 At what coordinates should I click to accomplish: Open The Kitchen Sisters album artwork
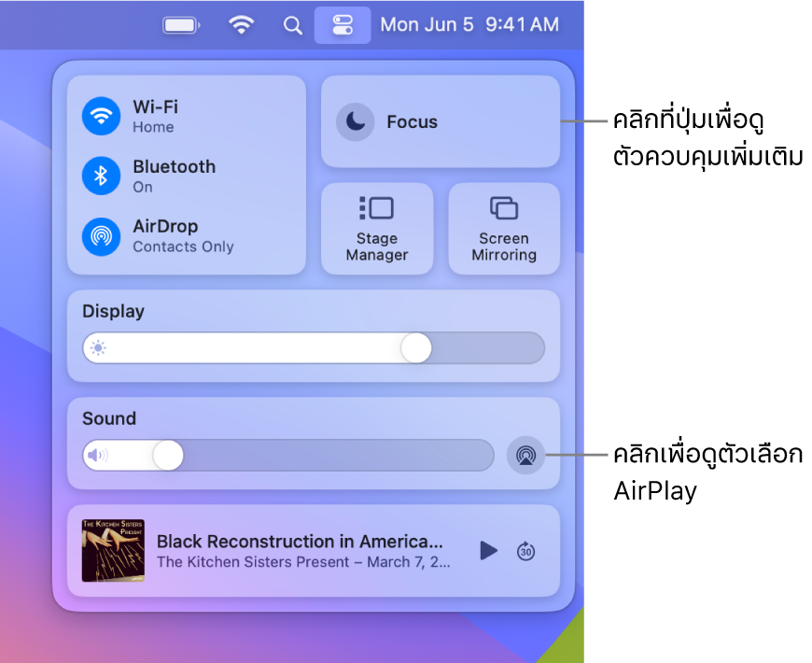coord(113,551)
